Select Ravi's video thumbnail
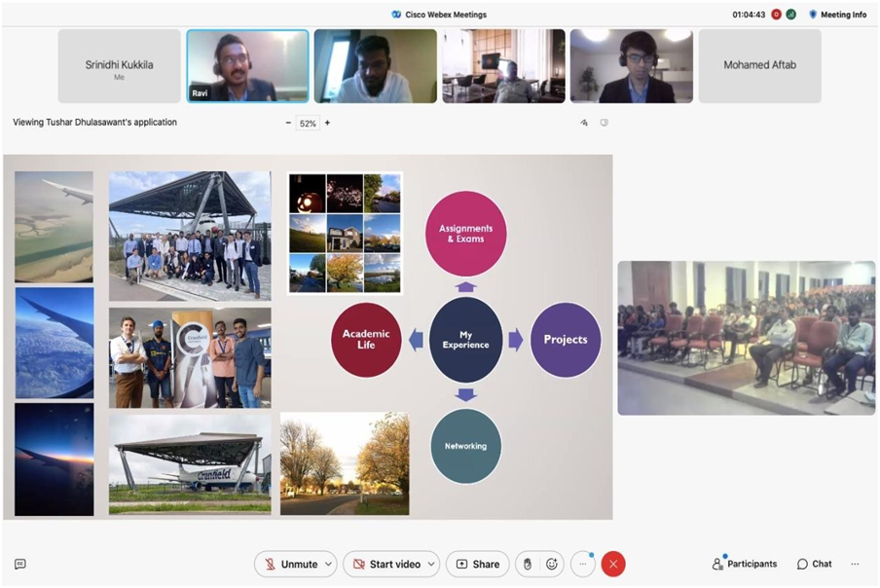Image resolution: width=880 pixels, height=588 pixels. 247,65
